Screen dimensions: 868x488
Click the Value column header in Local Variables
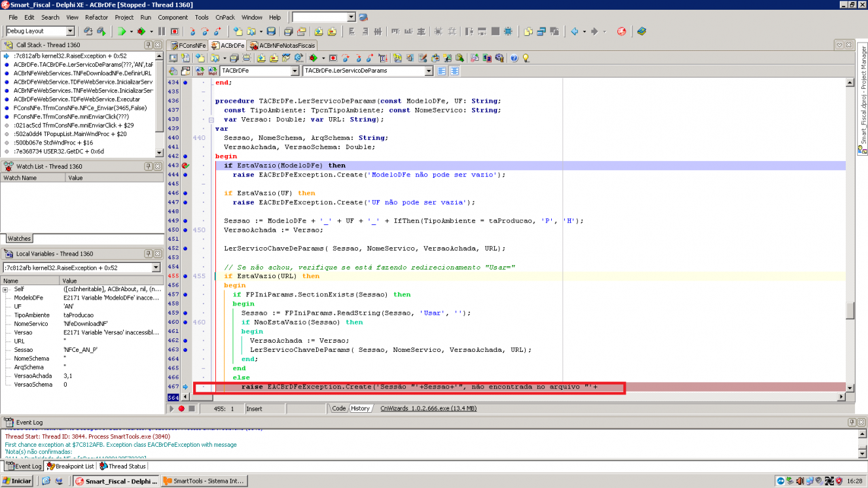(x=111, y=281)
